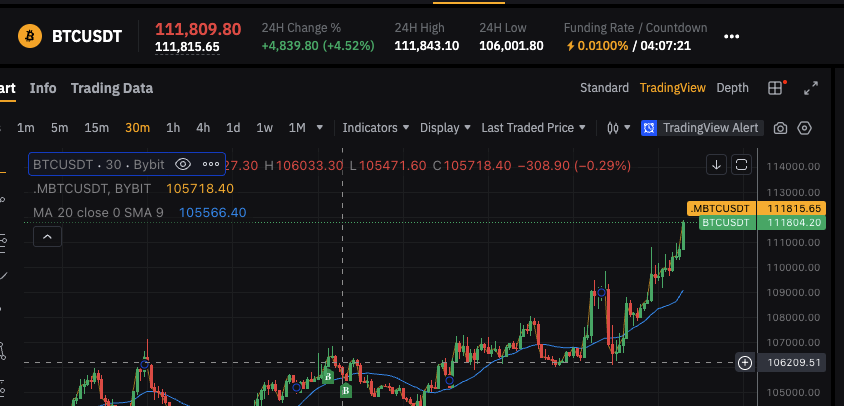Switch to the Info tab

43,88
